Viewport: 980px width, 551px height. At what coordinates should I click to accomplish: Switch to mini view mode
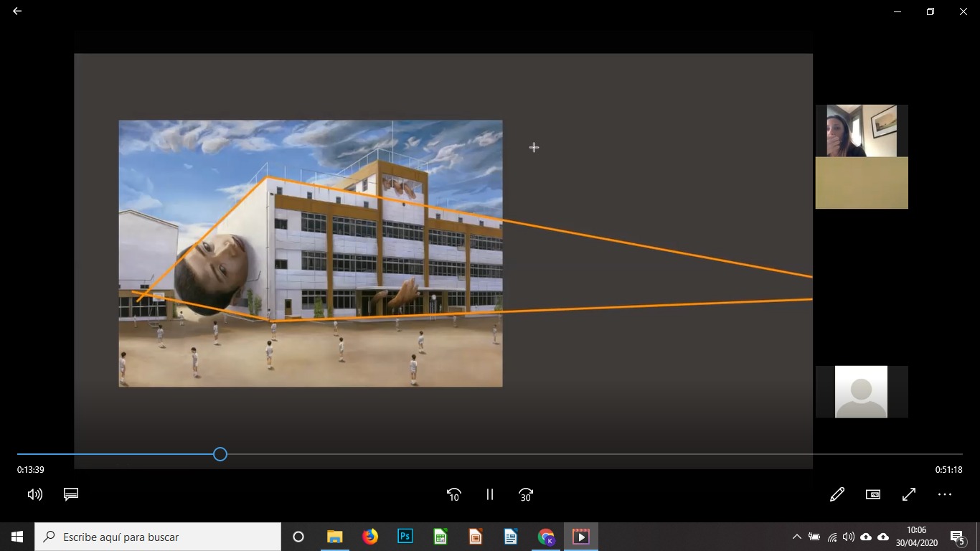tap(872, 494)
